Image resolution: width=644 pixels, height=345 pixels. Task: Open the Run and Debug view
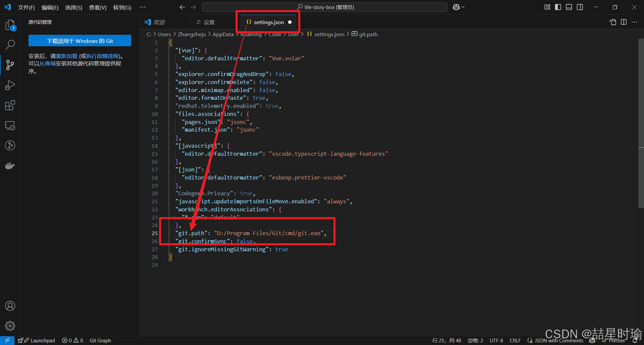[x=10, y=85]
